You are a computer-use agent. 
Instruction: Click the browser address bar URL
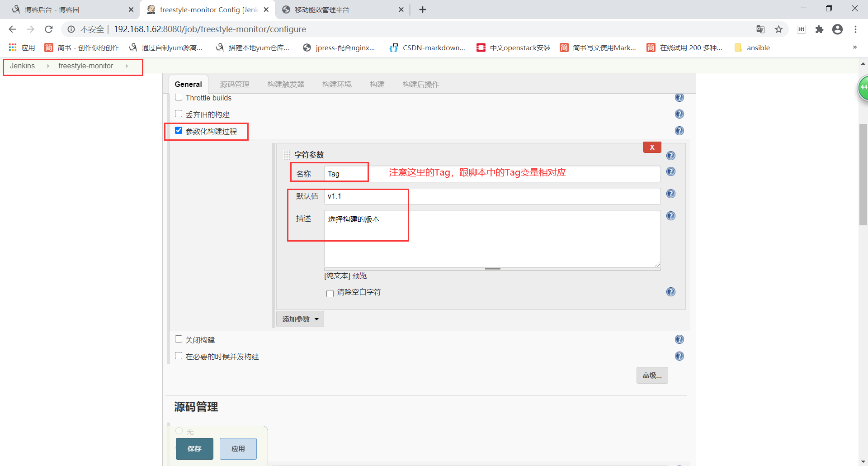[210, 29]
